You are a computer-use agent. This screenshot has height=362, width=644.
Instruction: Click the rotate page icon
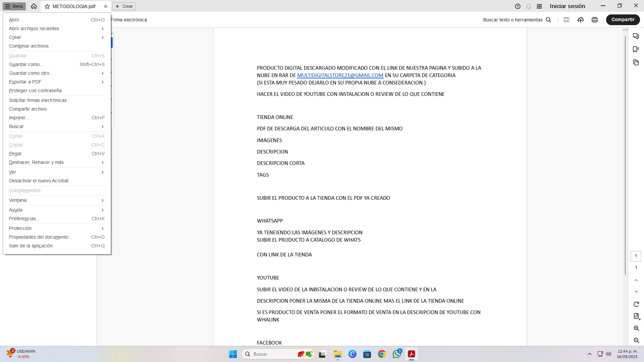click(x=636, y=304)
